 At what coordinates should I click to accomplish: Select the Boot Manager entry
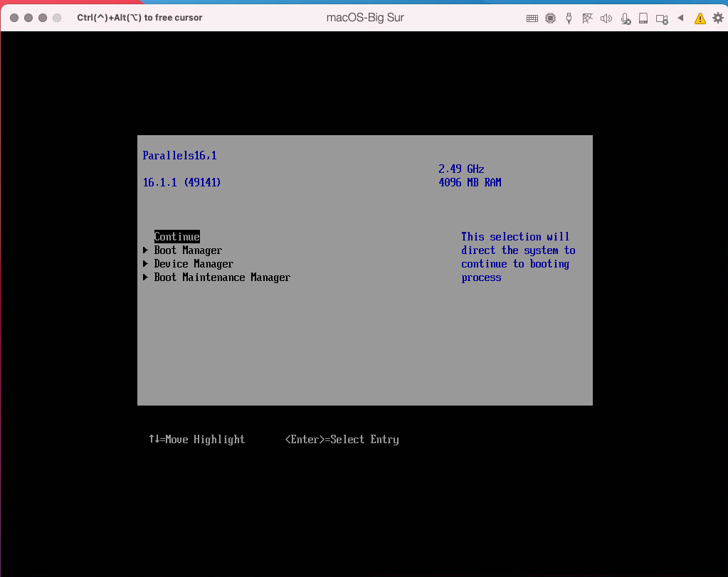188,250
